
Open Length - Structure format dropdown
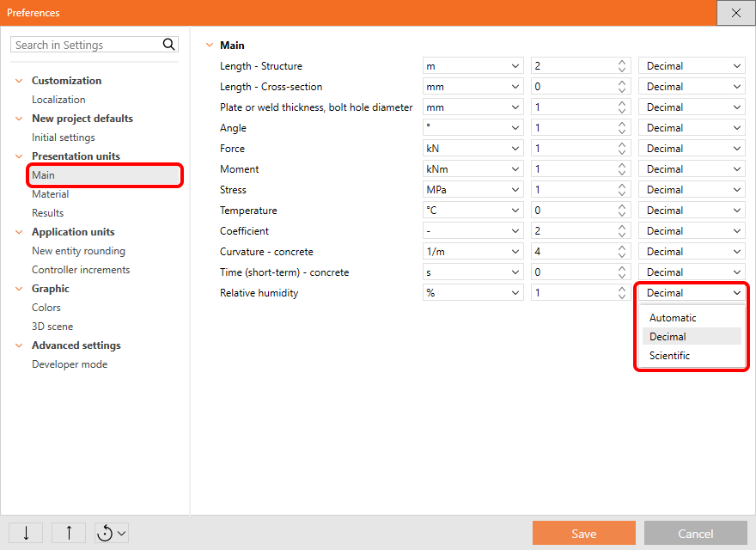[691, 66]
